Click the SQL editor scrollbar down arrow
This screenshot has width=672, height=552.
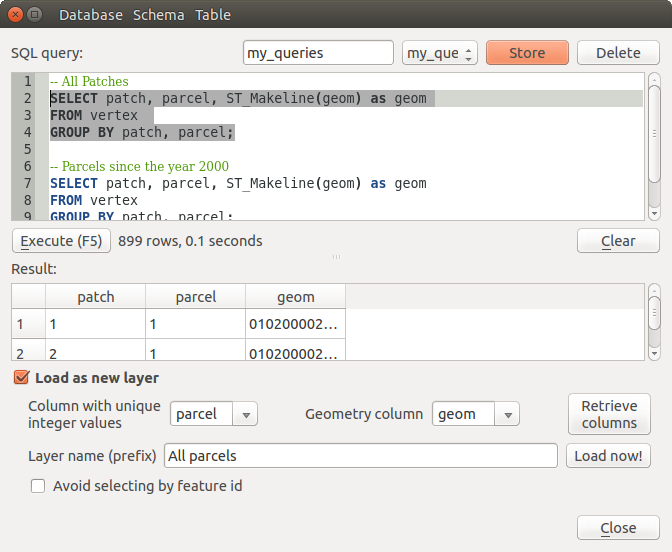[654, 213]
